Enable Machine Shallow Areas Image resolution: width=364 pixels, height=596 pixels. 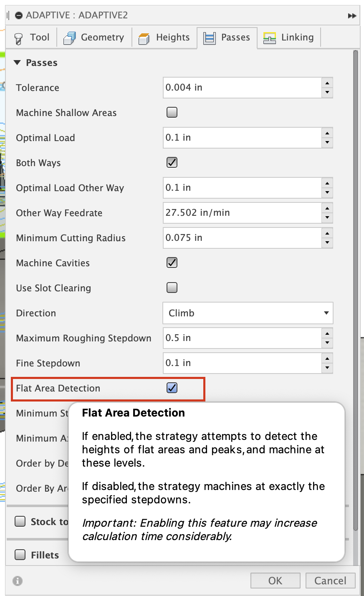click(172, 112)
